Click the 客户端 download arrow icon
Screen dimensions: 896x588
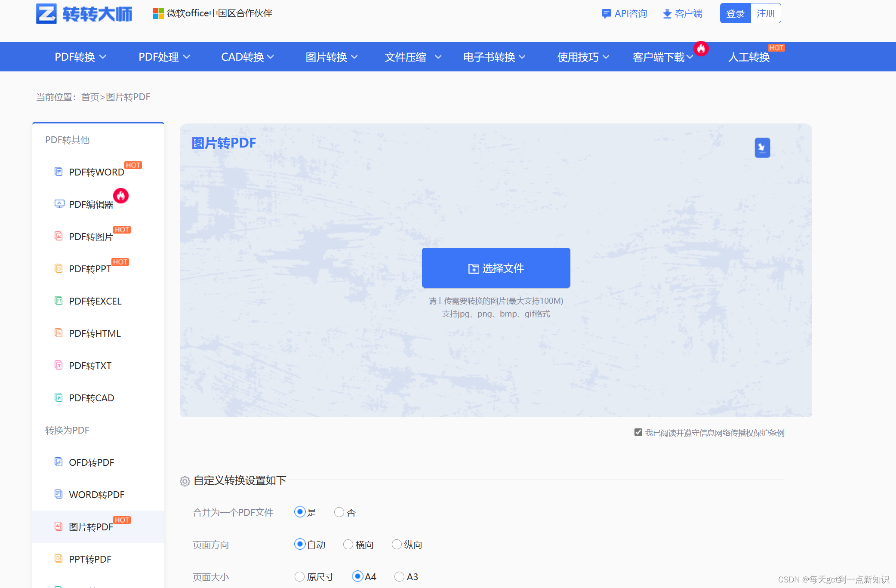(x=667, y=14)
